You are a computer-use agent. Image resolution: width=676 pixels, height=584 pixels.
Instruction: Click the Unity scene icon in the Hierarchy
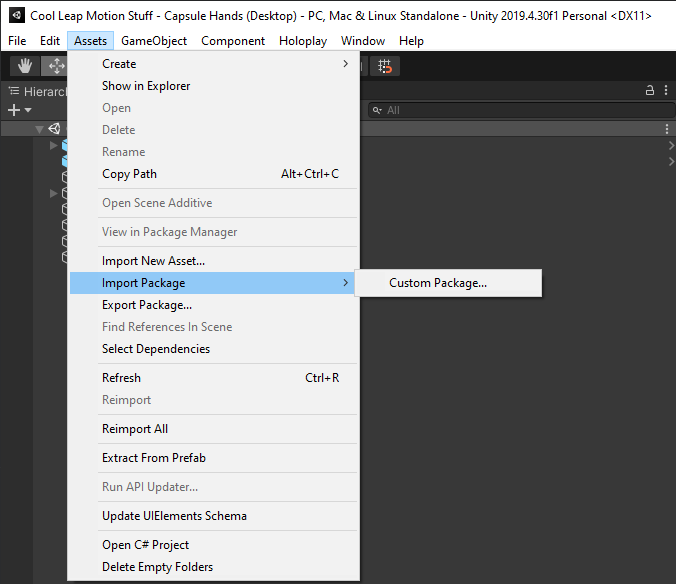(54, 129)
